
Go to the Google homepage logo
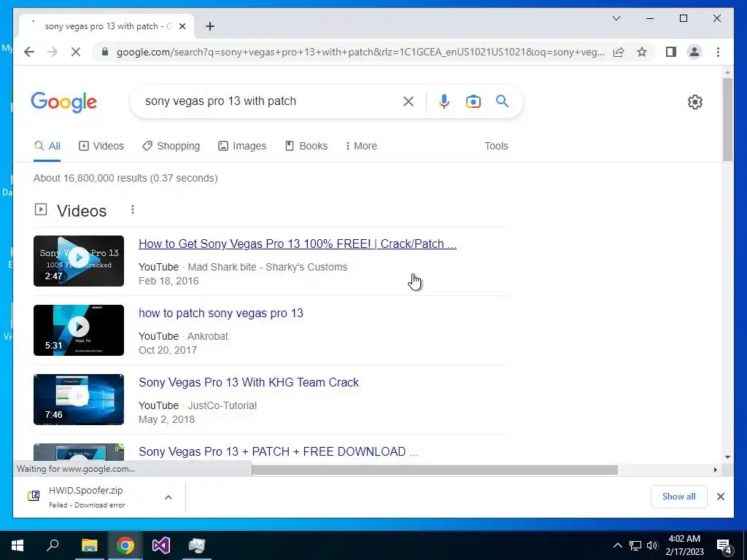[x=64, y=102]
